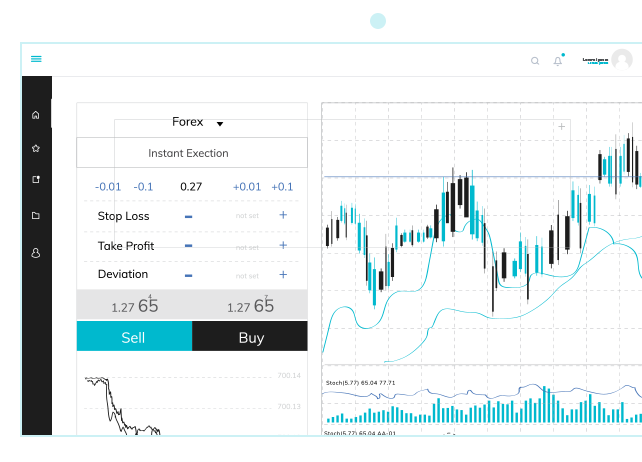Image resolution: width=642 pixels, height=462 pixels.
Task: Open the Instant Execution selector
Action: click(192, 153)
